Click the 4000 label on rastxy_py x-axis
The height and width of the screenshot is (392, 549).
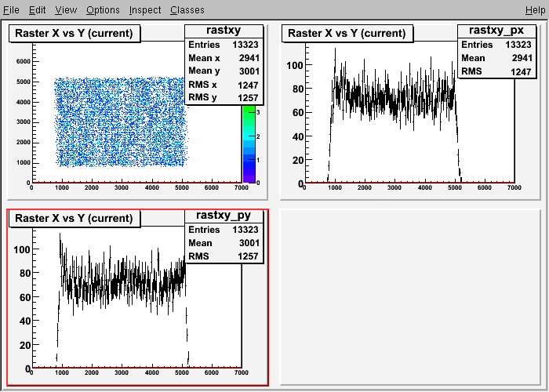click(x=151, y=372)
